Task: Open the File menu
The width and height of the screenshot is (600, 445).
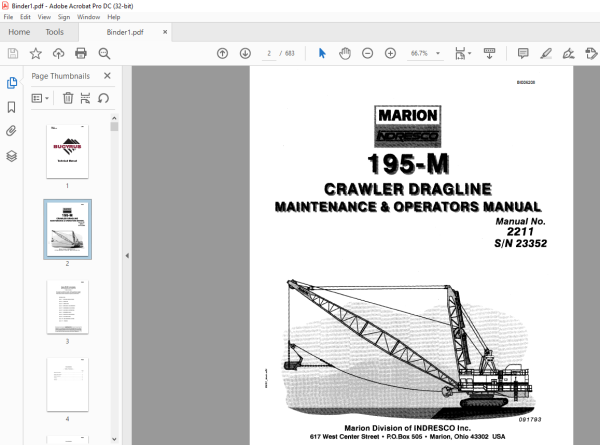Action: tap(8, 17)
